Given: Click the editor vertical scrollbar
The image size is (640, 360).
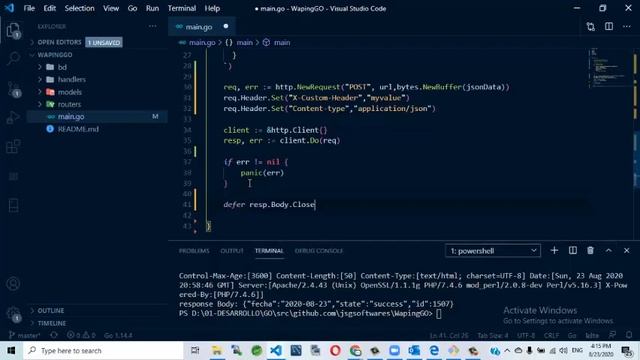Looking at the screenshot, I should [x=636, y=143].
